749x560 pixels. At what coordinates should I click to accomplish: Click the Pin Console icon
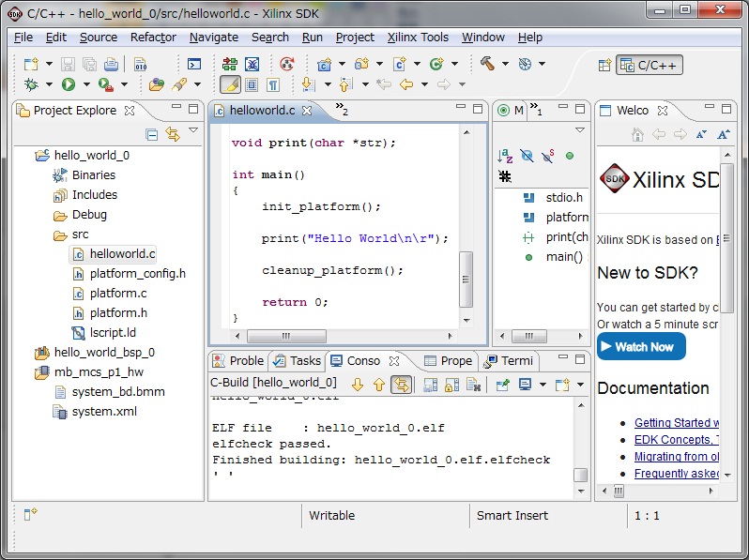(502, 385)
